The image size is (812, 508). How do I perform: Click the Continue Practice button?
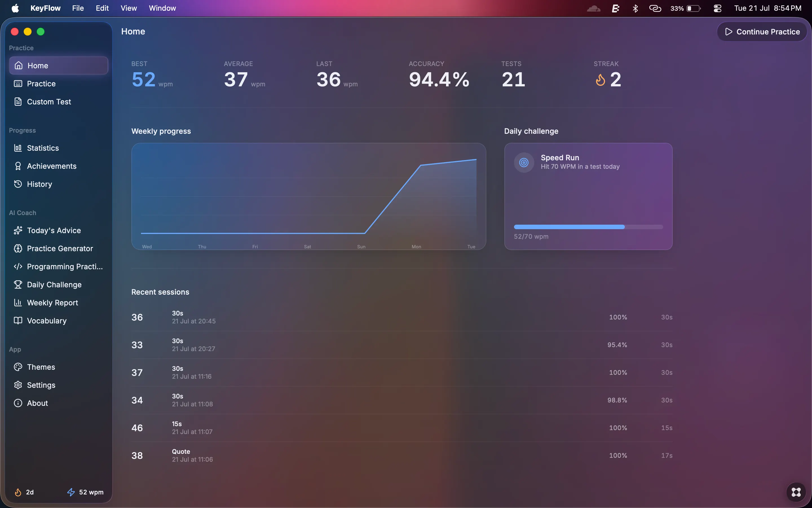pos(762,32)
